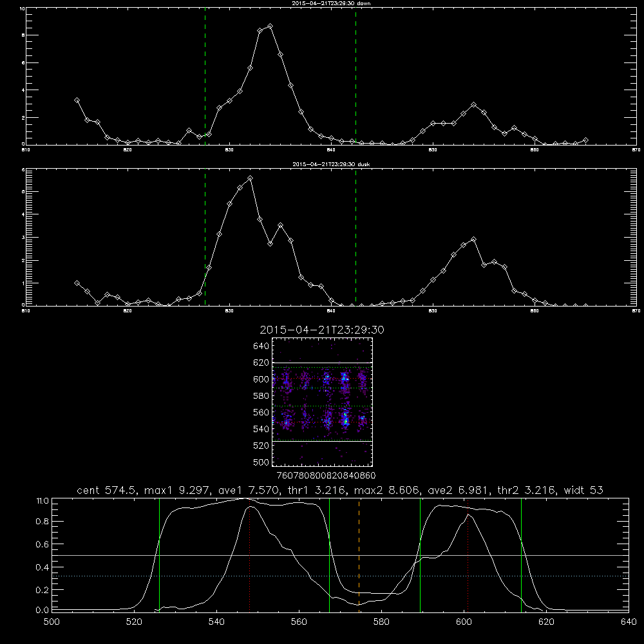
Task: Select the 'cent 574.5' value in stats line
Action: (x=108, y=490)
